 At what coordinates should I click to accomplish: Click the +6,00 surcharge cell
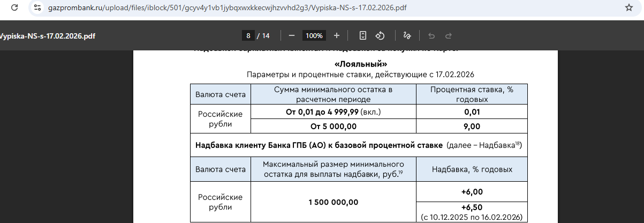[472, 192]
